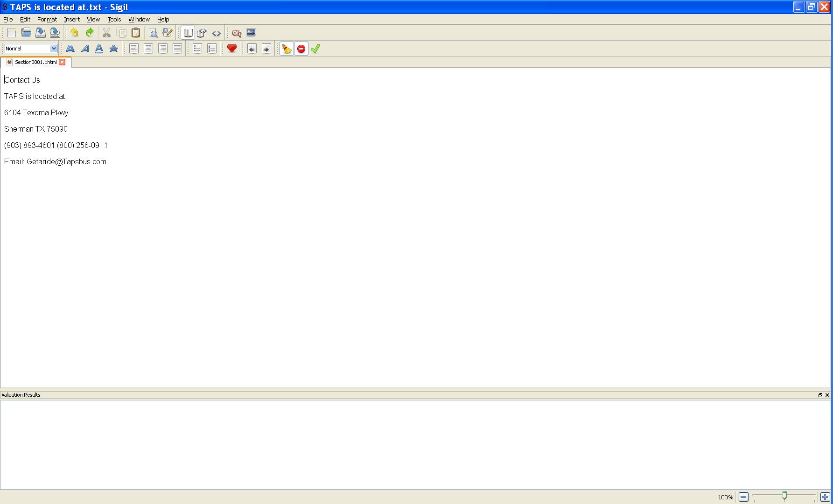Click the phone numbers line
This screenshot has width=833, height=504.
pos(56,145)
